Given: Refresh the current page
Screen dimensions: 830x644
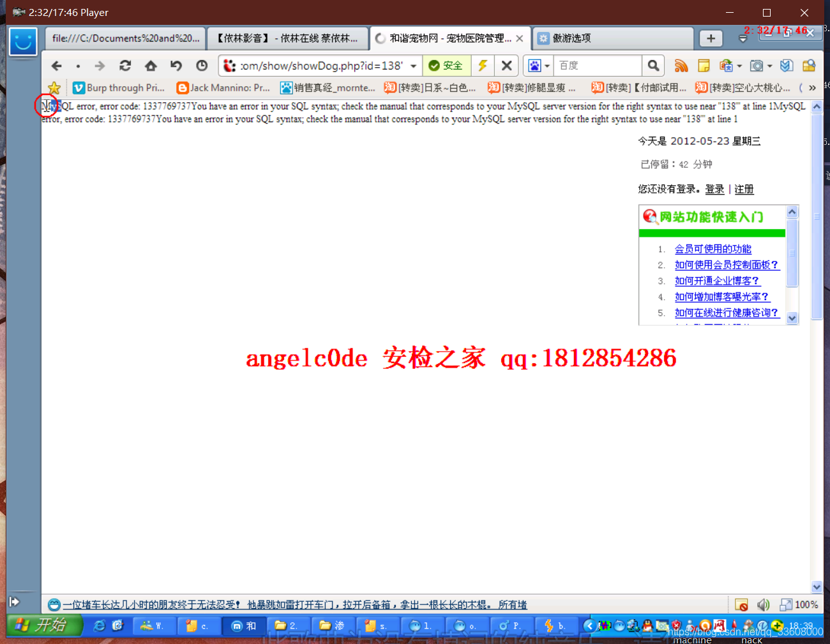Looking at the screenshot, I should [x=125, y=66].
